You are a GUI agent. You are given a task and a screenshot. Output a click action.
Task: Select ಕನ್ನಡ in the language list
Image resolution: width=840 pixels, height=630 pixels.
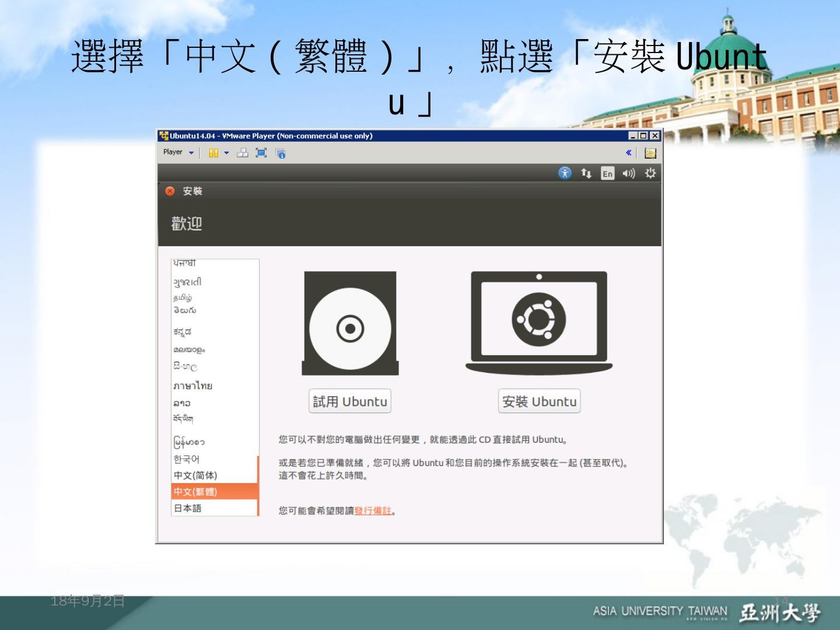pyautogui.click(x=215, y=332)
